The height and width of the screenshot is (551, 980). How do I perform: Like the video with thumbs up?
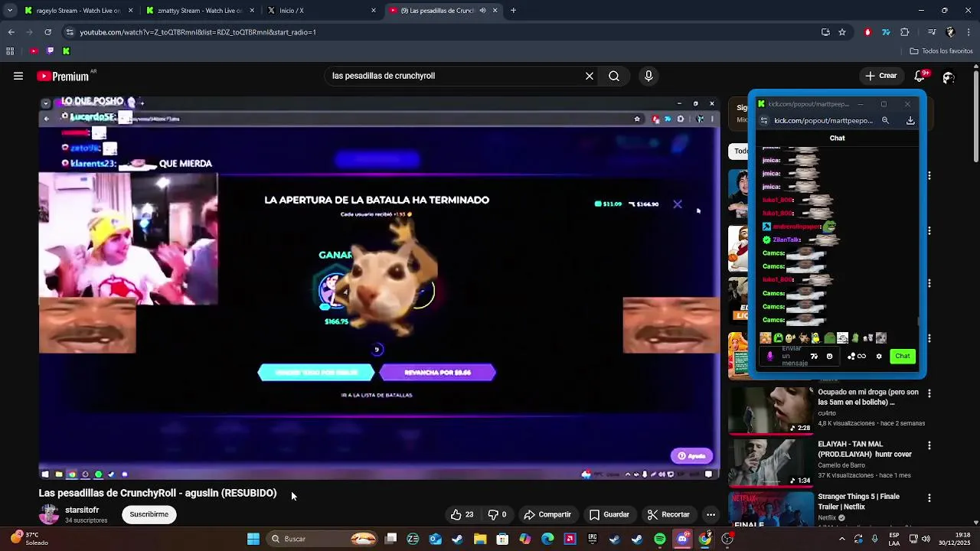pos(462,514)
